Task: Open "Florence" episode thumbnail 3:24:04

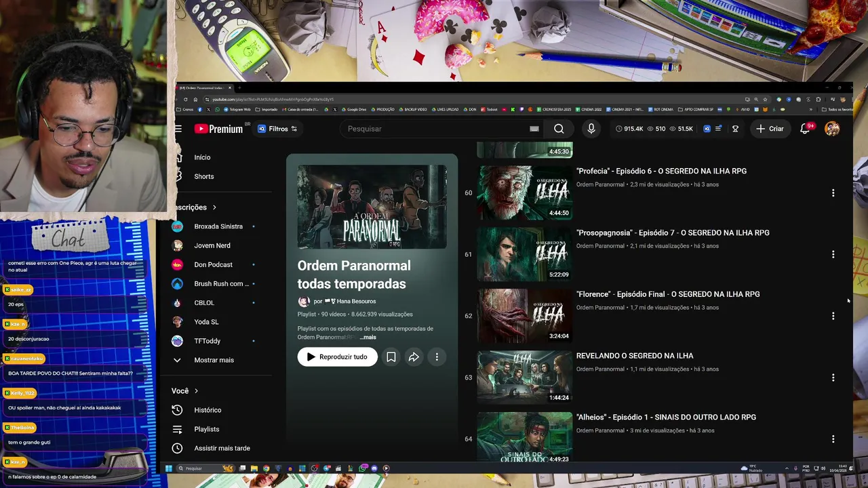Action: point(525,316)
